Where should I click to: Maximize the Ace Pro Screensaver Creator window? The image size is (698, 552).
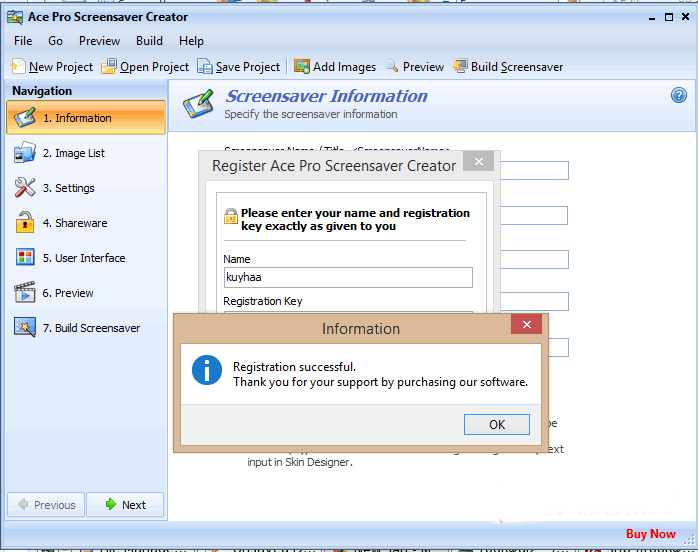pos(669,17)
